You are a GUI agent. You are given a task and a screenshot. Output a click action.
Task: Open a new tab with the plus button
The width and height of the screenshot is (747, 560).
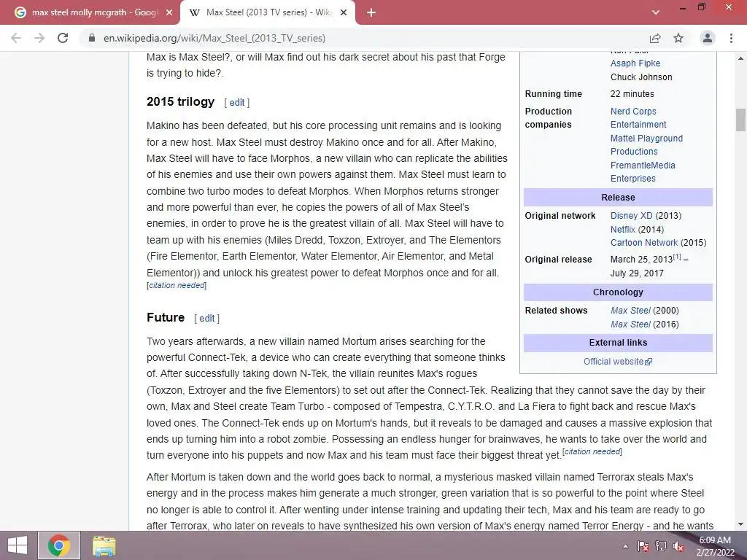pos(371,12)
